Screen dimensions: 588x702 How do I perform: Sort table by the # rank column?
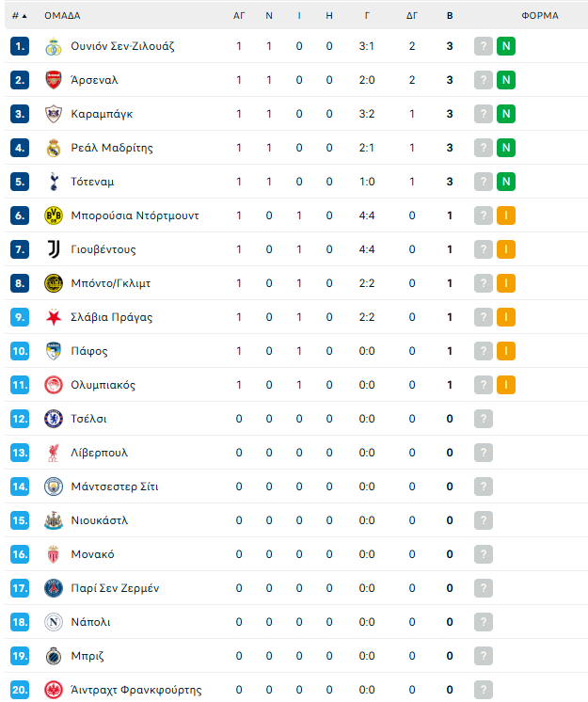pyautogui.click(x=19, y=16)
